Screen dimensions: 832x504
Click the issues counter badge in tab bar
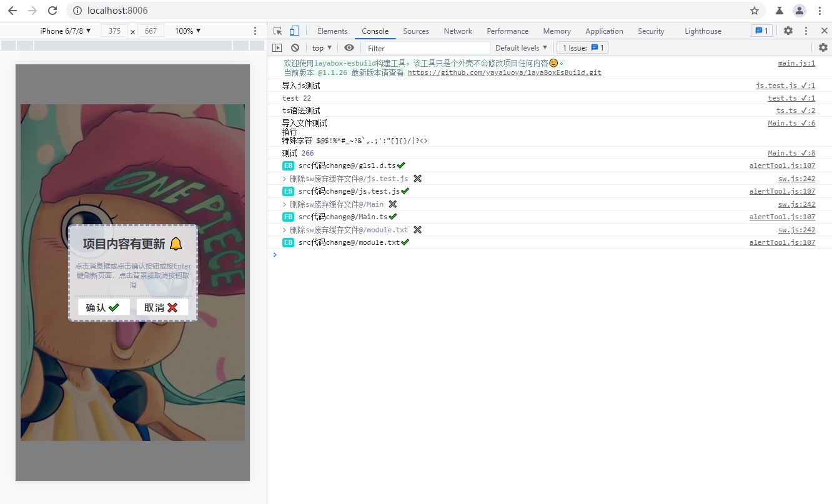tap(761, 31)
